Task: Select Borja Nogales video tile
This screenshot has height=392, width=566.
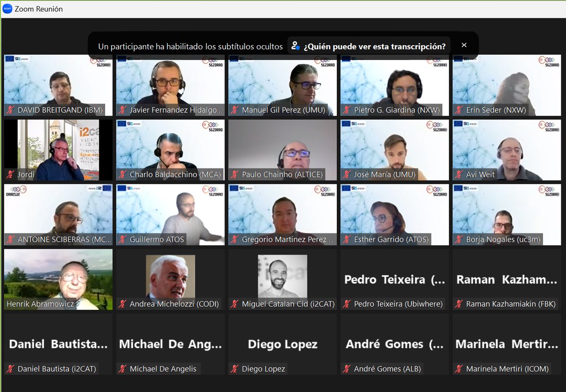Action: [508, 215]
